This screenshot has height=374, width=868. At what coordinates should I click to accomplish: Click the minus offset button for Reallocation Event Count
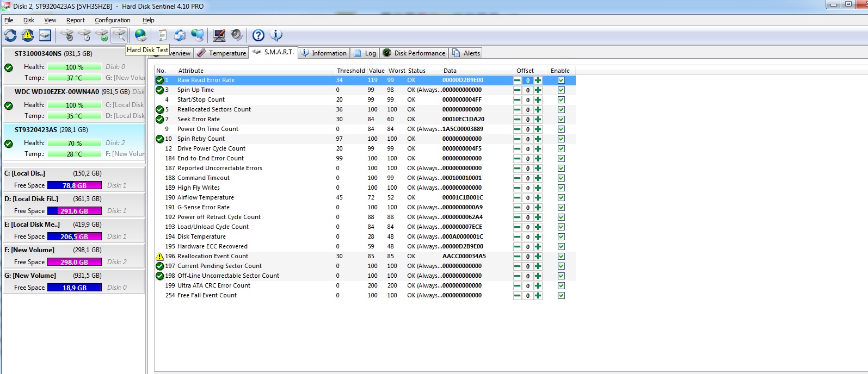coord(518,257)
